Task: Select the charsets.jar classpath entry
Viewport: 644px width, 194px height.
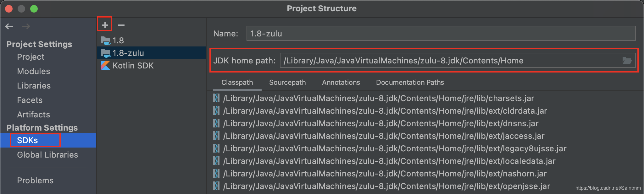Action: (378, 98)
